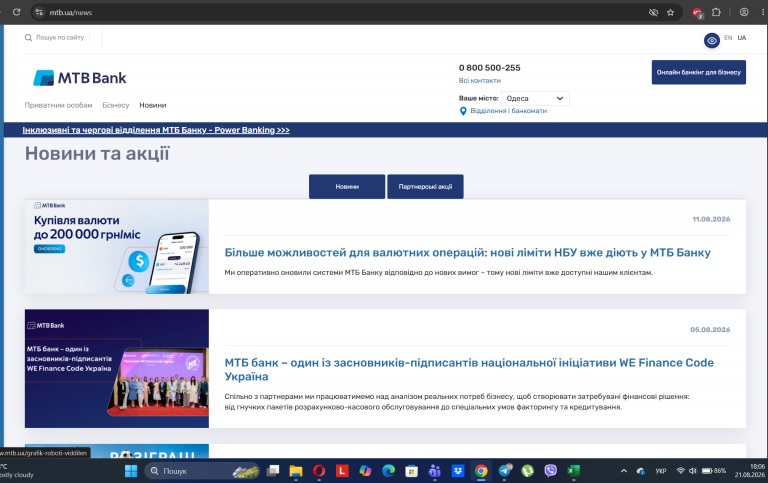
Task: Open the 'Всі контакти' link
Action: point(480,80)
